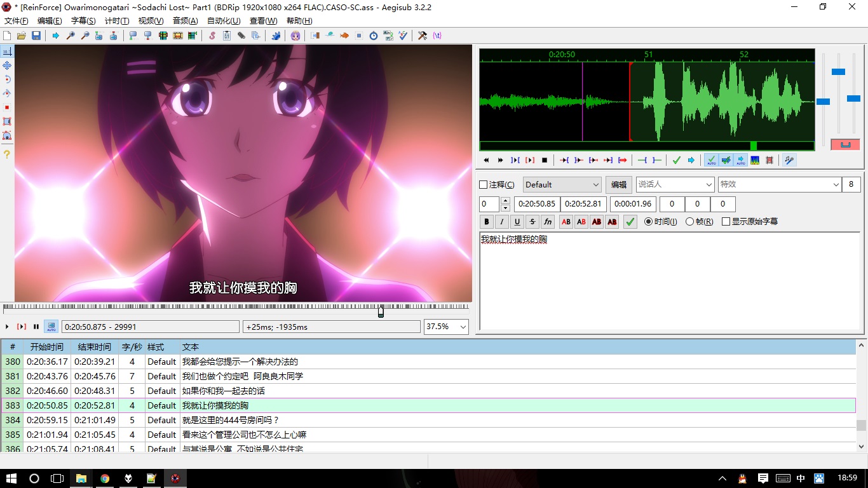Click the Underline formatting button

pyautogui.click(x=517, y=222)
